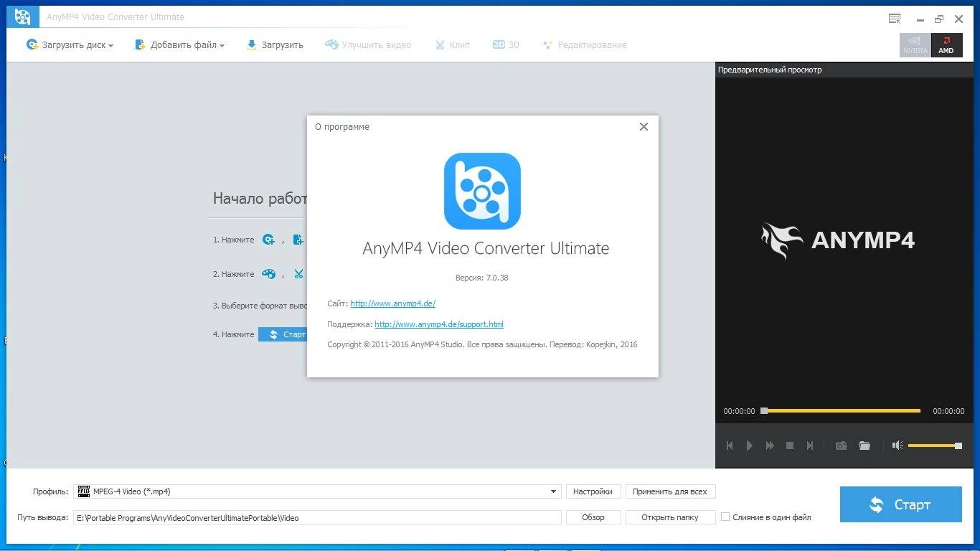Click the Обзор browse button
Screen dimensions: 980x551
pos(593,517)
